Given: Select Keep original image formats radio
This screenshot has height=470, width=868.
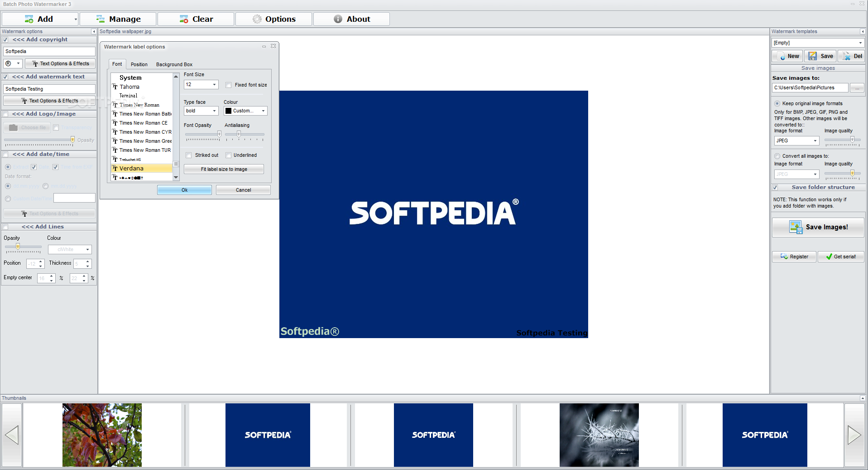Looking at the screenshot, I should pos(777,104).
